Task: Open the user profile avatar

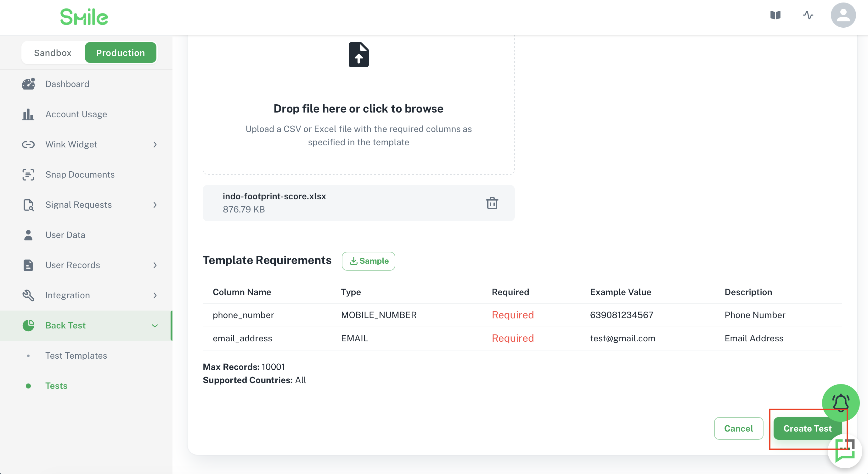Action: tap(843, 15)
